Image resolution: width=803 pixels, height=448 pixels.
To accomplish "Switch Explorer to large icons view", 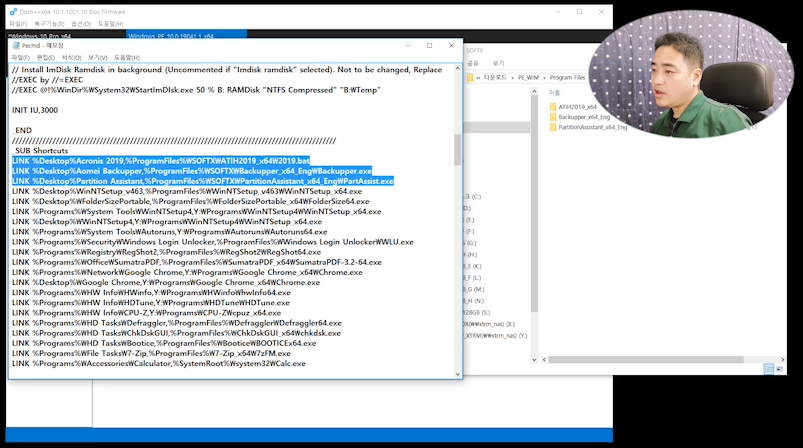I will coord(779,369).
